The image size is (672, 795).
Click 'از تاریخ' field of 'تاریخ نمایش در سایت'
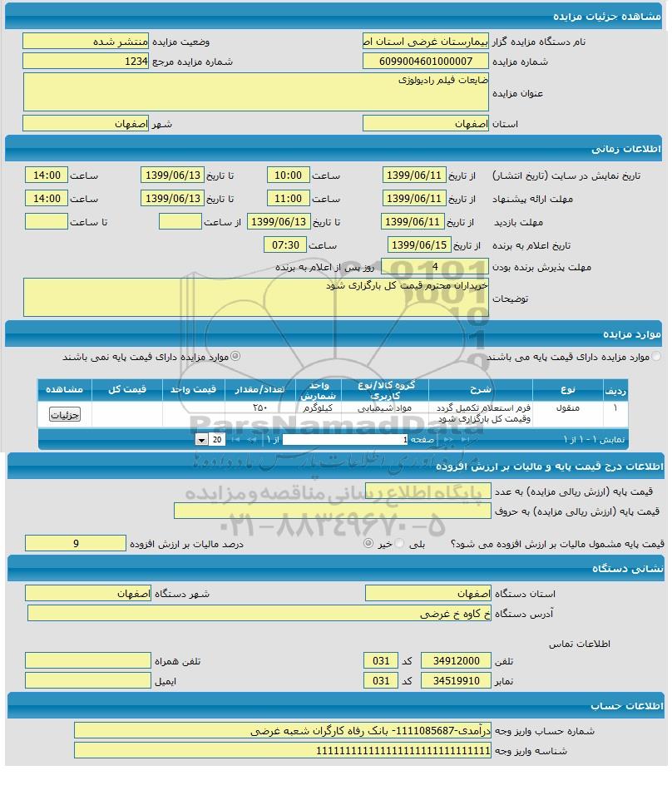click(x=414, y=175)
